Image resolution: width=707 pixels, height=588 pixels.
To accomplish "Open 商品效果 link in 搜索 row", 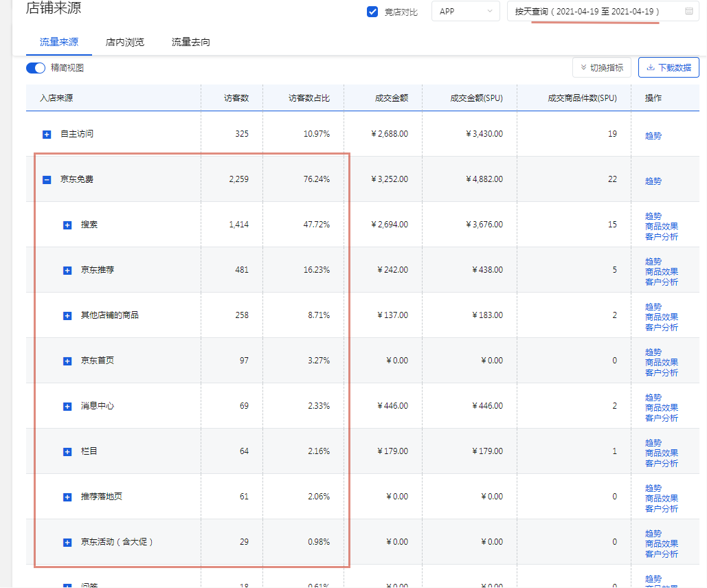I will pos(662,227).
